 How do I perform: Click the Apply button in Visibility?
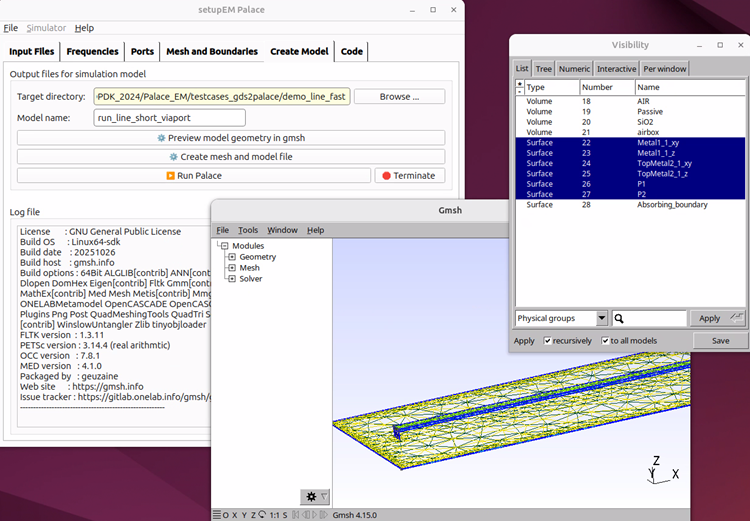click(x=717, y=318)
